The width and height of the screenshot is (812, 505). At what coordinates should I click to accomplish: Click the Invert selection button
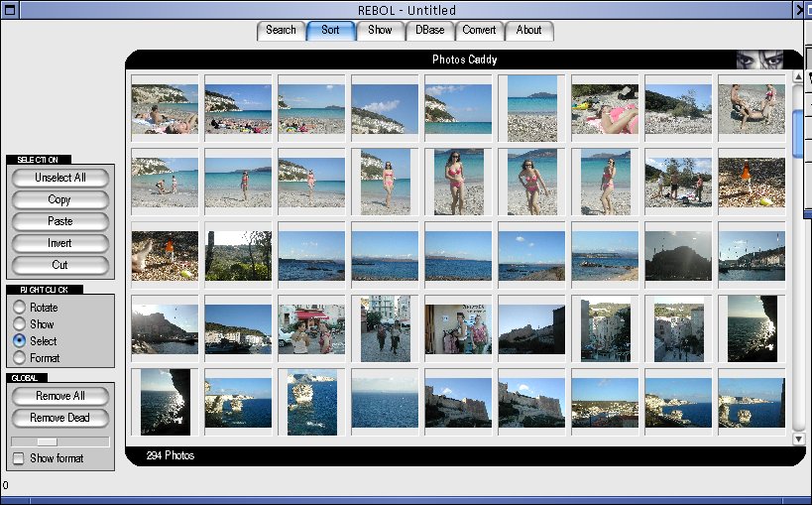point(59,243)
